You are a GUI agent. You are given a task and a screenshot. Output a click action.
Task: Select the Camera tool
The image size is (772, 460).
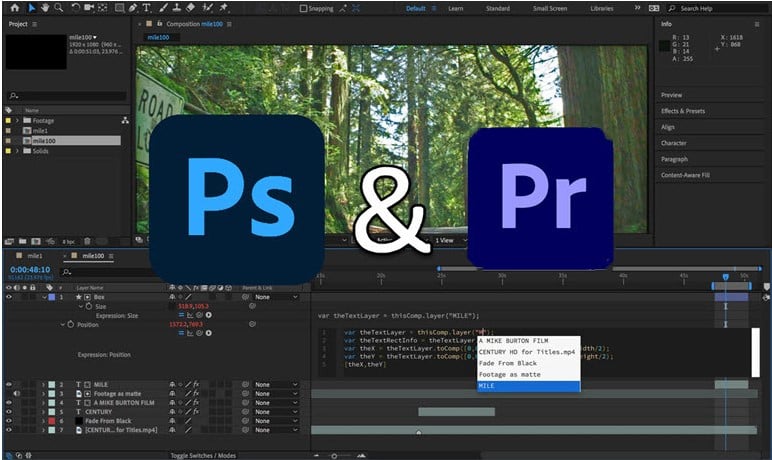coord(89,8)
